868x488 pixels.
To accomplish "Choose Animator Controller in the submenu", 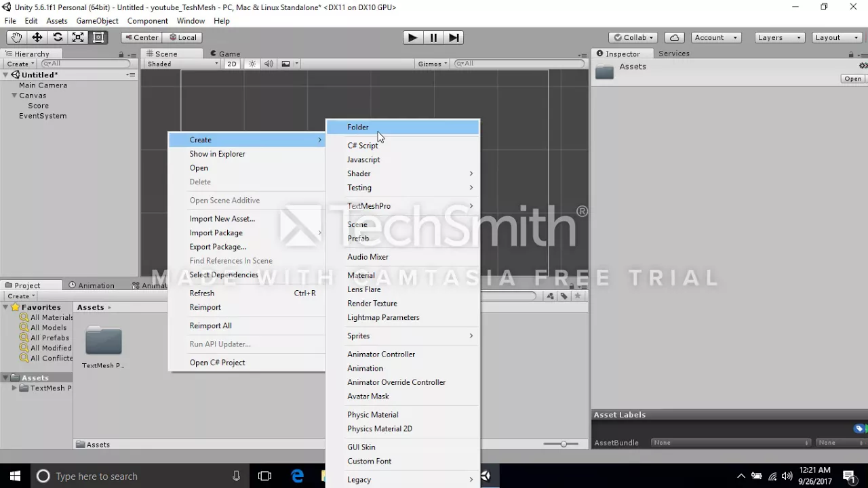I will coord(403,354).
